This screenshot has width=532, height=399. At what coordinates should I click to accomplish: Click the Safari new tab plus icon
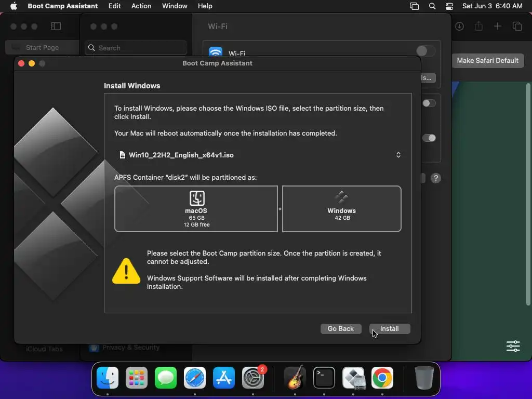pyautogui.click(x=497, y=26)
